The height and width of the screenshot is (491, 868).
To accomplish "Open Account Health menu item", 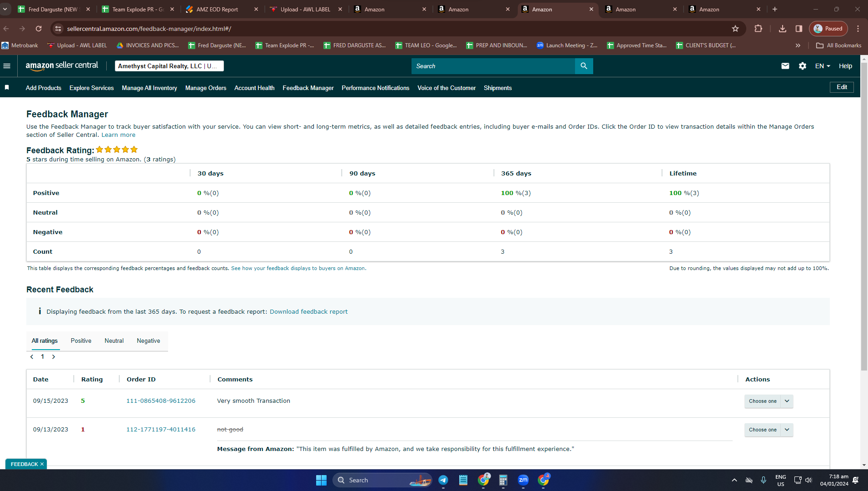I will tap(254, 88).
